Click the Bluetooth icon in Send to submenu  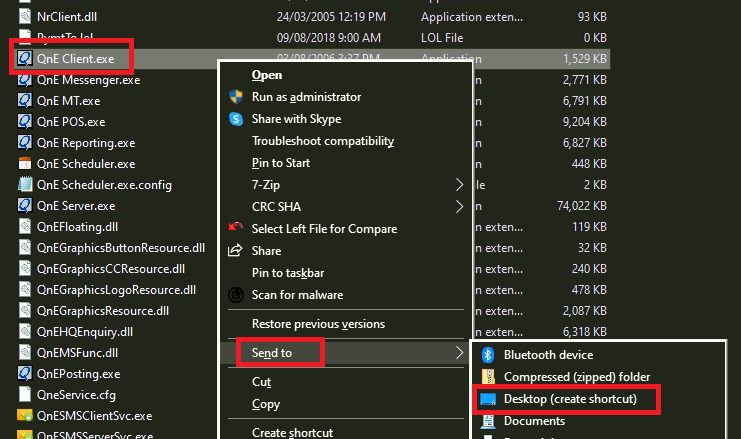488,355
